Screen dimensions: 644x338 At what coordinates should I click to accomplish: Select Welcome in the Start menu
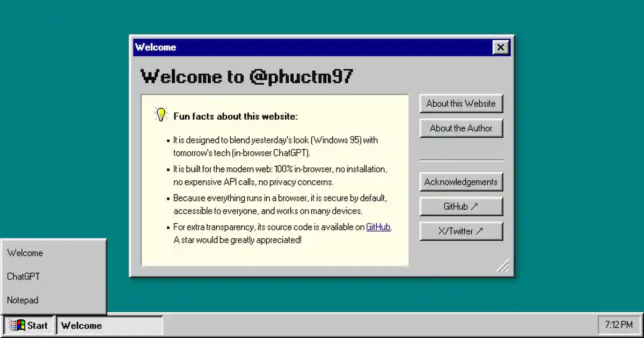point(25,253)
